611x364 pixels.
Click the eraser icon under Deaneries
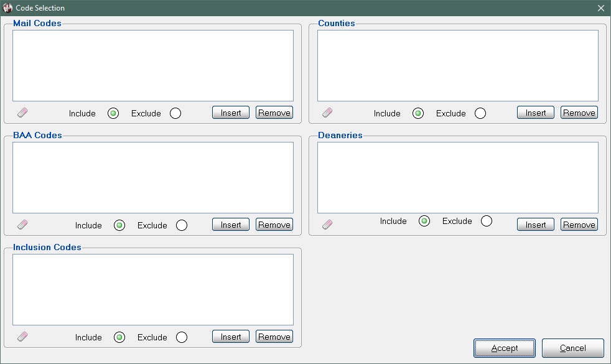point(327,225)
